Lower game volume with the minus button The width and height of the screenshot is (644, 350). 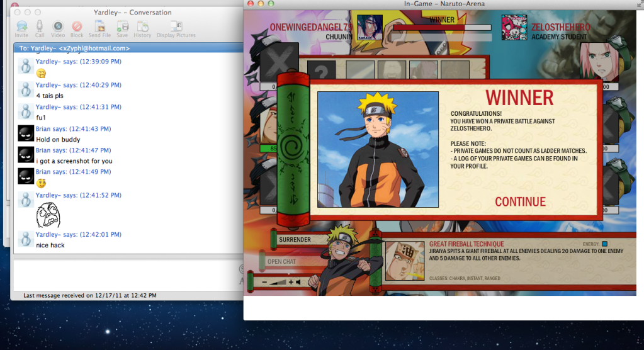pos(265,282)
